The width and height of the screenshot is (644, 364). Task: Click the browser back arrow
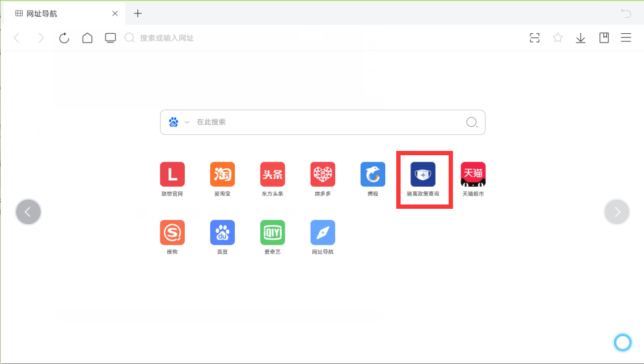[17, 38]
